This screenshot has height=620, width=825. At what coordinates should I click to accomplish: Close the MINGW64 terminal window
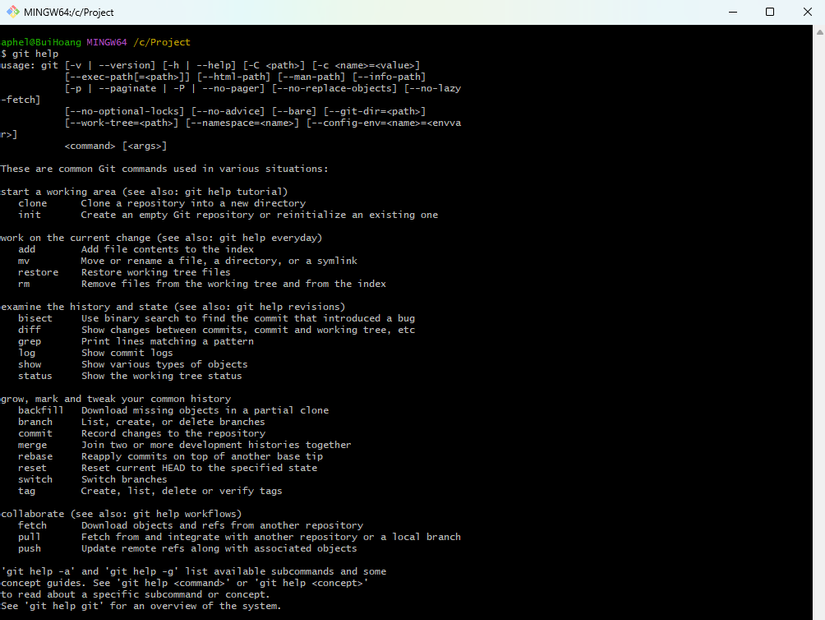point(808,12)
